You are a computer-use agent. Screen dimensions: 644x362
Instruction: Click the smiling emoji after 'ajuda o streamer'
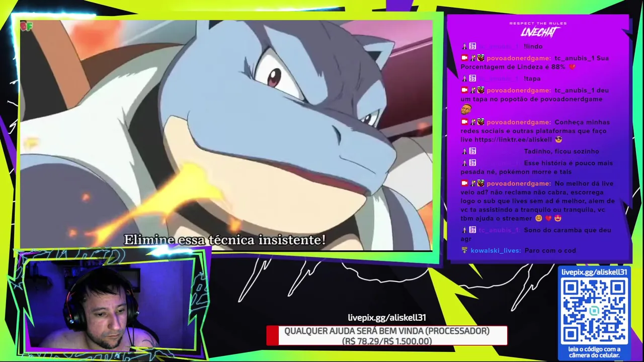[x=539, y=219]
